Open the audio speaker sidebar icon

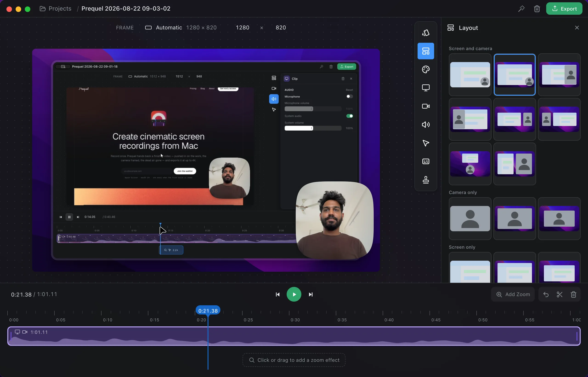tap(426, 125)
